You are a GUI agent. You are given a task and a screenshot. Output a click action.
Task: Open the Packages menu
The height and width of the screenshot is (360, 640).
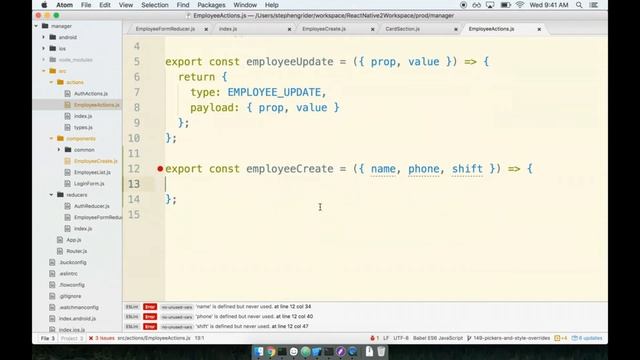tap(211, 5)
